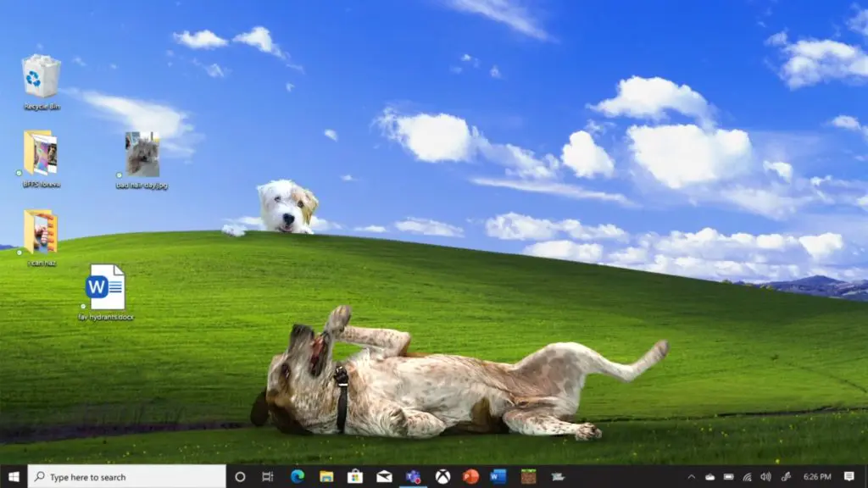
Task: Open the Windows Start menu
Action: coord(14,476)
